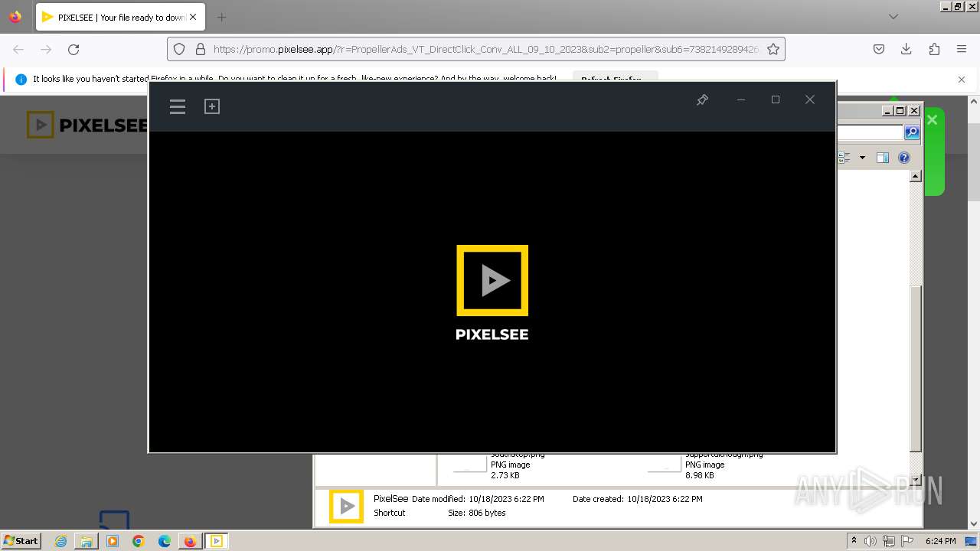The height and width of the screenshot is (551, 980).
Task: Close the PIXELSEE browser tab
Action: tap(192, 17)
